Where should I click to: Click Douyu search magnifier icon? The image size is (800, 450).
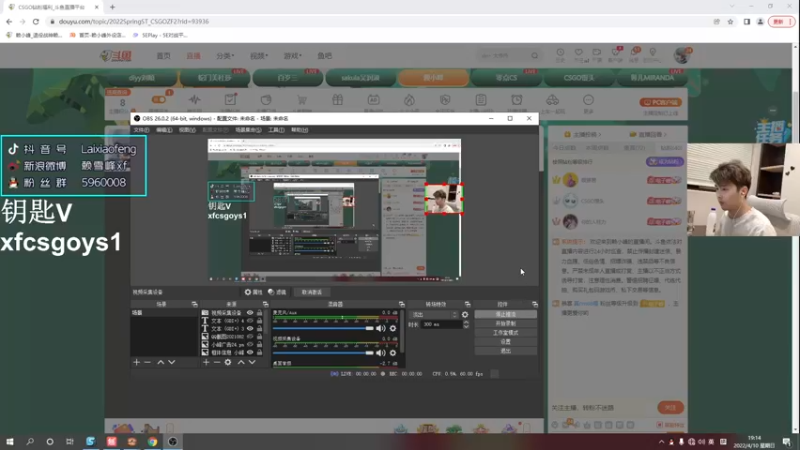(x=535, y=56)
